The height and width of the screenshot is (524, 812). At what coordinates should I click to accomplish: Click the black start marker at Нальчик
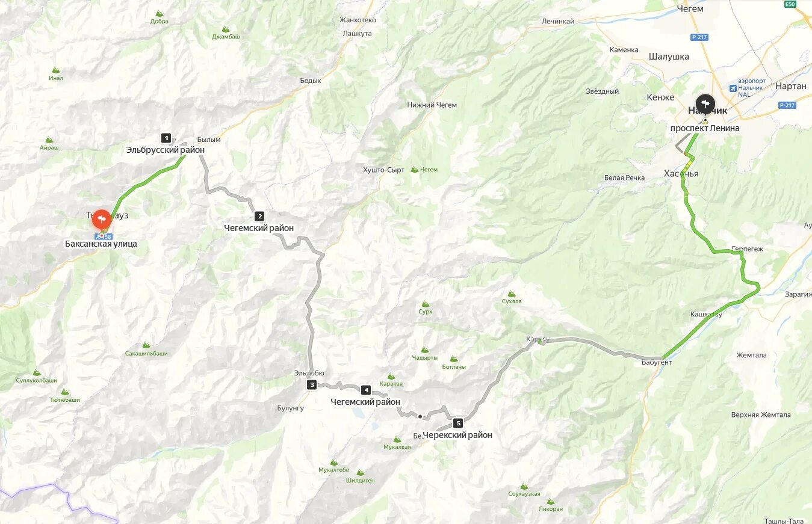tap(705, 104)
